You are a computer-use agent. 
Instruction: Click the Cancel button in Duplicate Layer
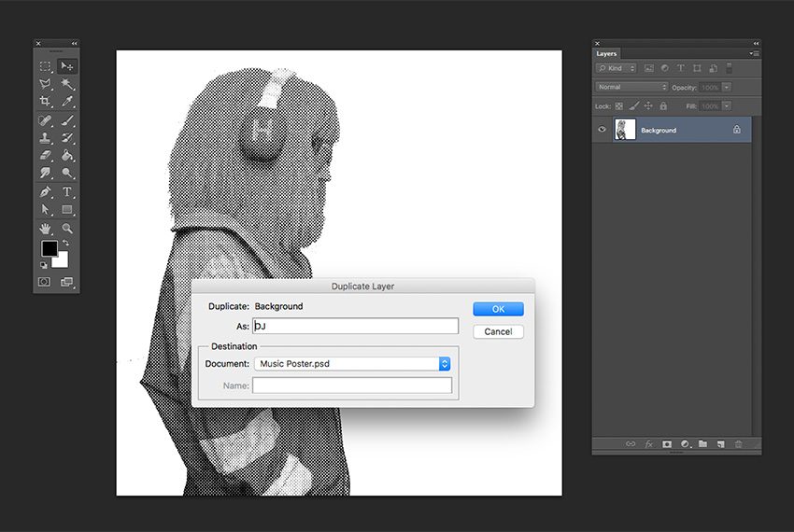coord(498,331)
